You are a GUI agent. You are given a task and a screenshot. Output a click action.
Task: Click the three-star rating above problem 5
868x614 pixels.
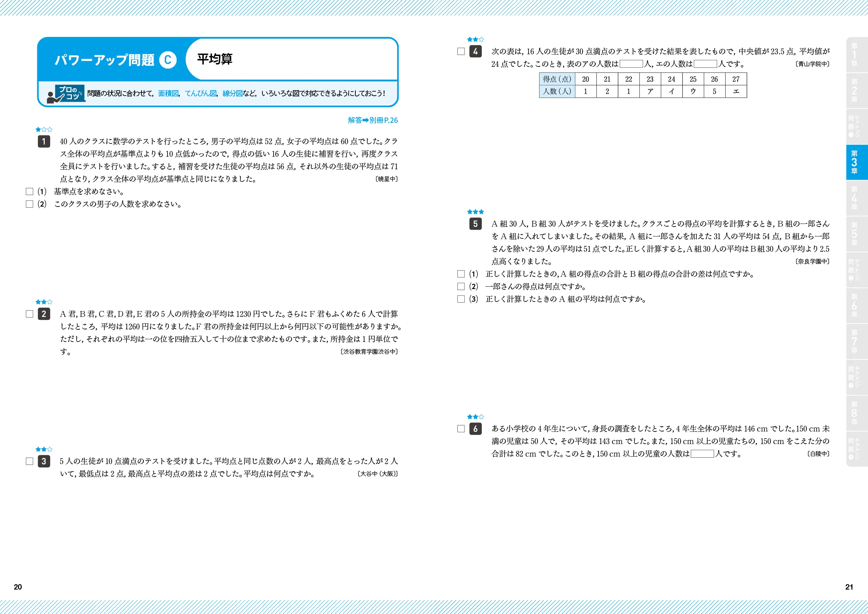point(475,212)
